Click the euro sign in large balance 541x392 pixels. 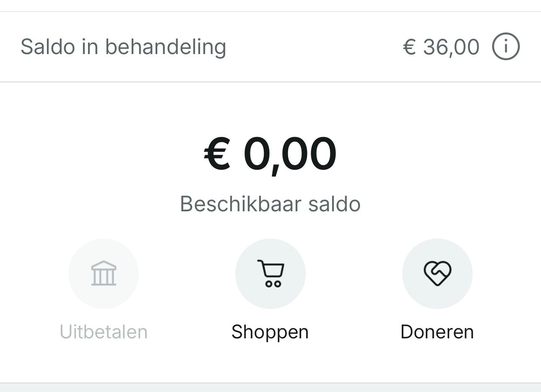217,154
